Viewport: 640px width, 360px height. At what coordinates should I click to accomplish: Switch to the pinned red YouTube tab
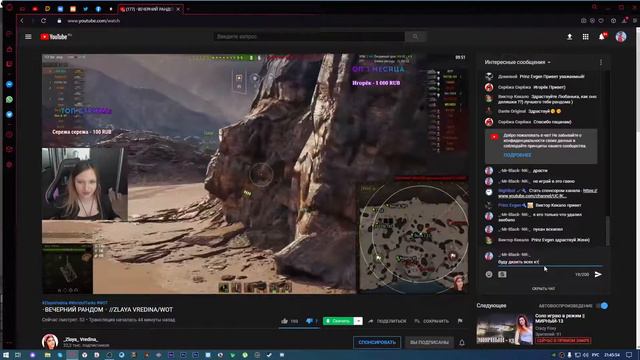pos(35,9)
